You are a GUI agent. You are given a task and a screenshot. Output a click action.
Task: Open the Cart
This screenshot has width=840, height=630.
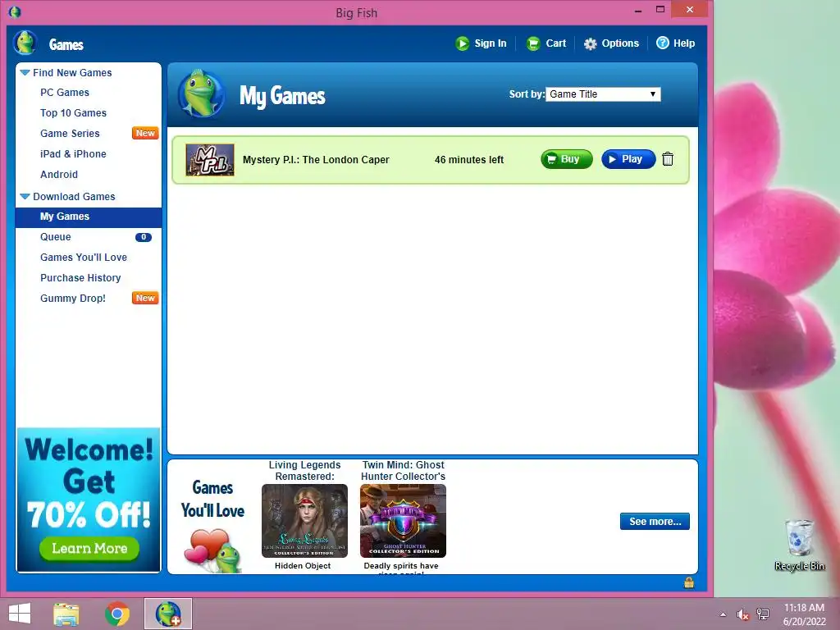pyautogui.click(x=546, y=43)
